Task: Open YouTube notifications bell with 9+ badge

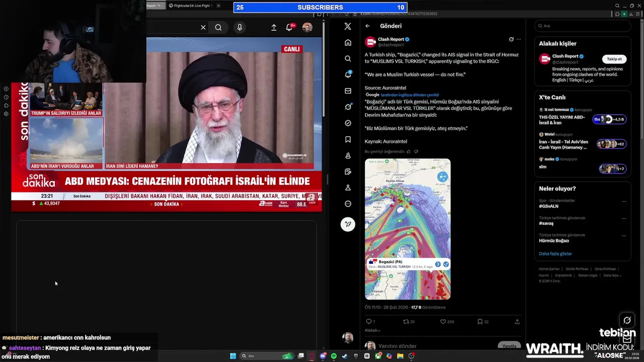Action: pyautogui.click(x=290, y=27)
